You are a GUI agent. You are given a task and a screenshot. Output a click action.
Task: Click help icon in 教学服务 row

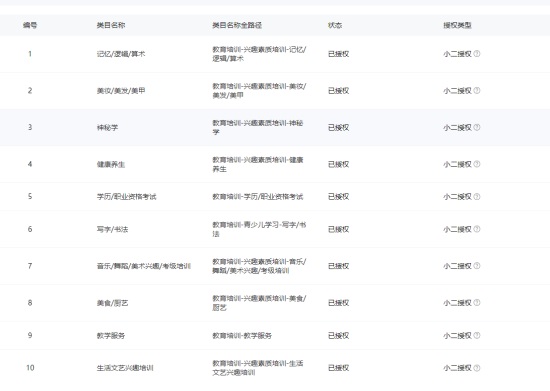tap(477, 335)
